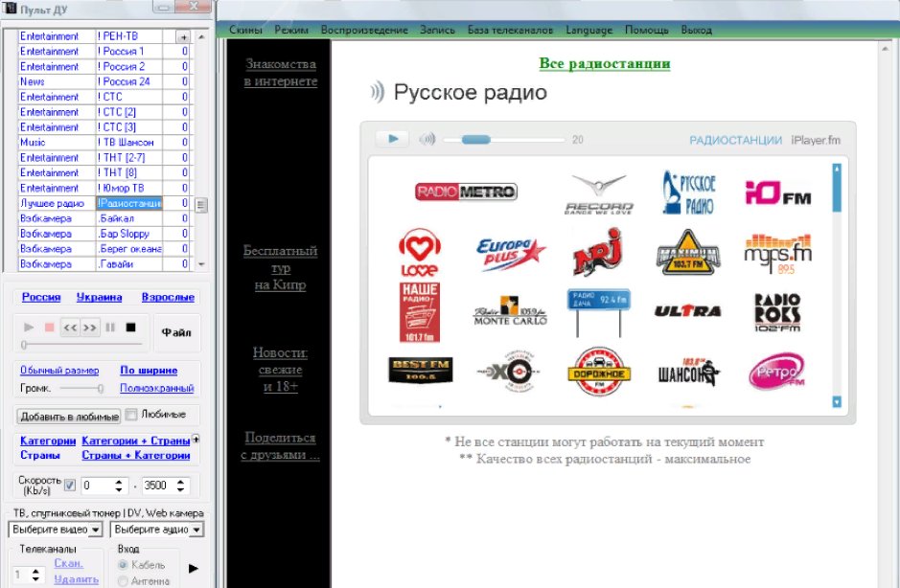
Task: Toggle the Скорость (Kb/s) checkbox
Action: click(x=70, y=485)
